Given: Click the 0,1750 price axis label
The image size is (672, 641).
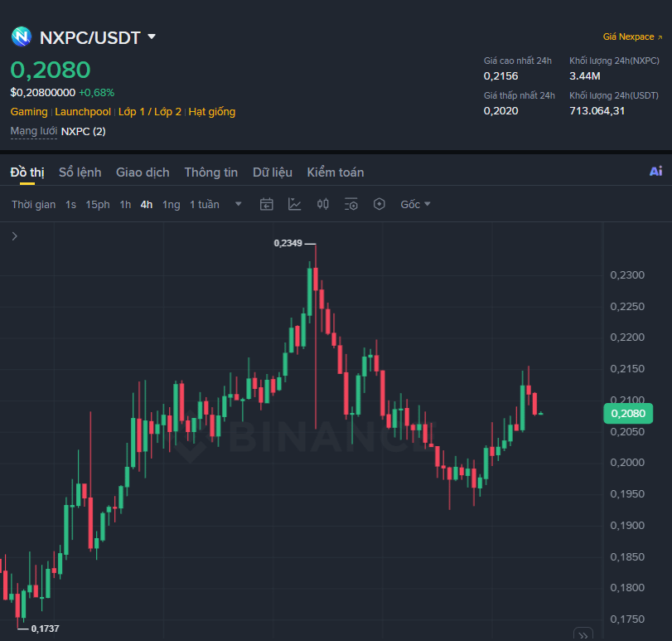Looking at the screenshot, I should coord(627,619).
